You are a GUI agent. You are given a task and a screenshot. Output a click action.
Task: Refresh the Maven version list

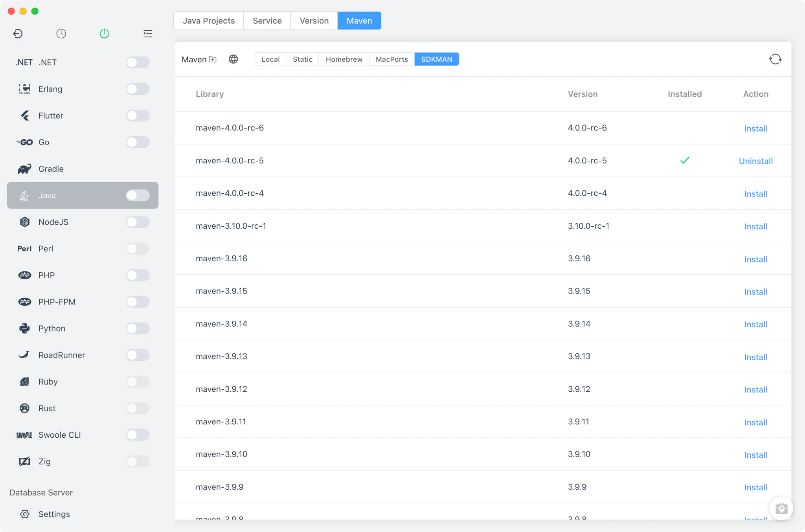tap(776, 59)
